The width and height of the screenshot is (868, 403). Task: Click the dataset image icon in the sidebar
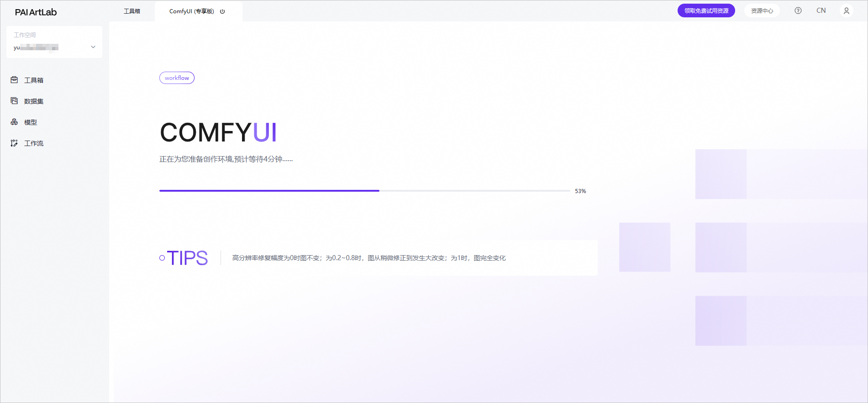coord(14,101)
